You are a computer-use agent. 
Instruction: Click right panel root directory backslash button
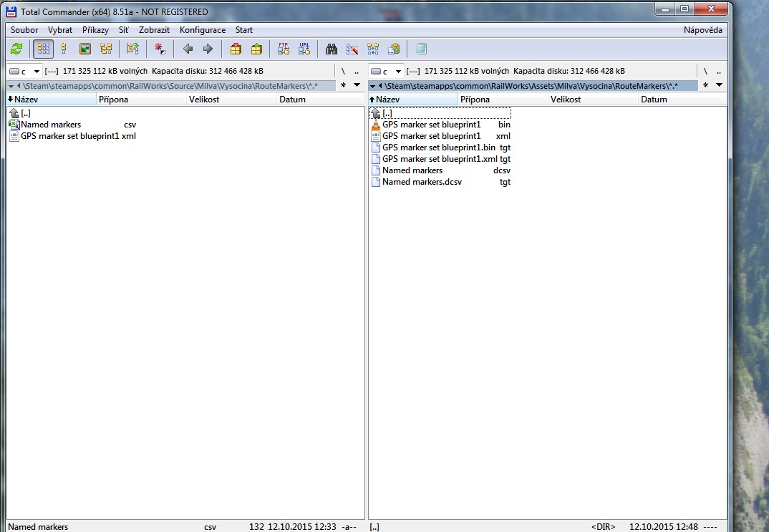[705, 71]
